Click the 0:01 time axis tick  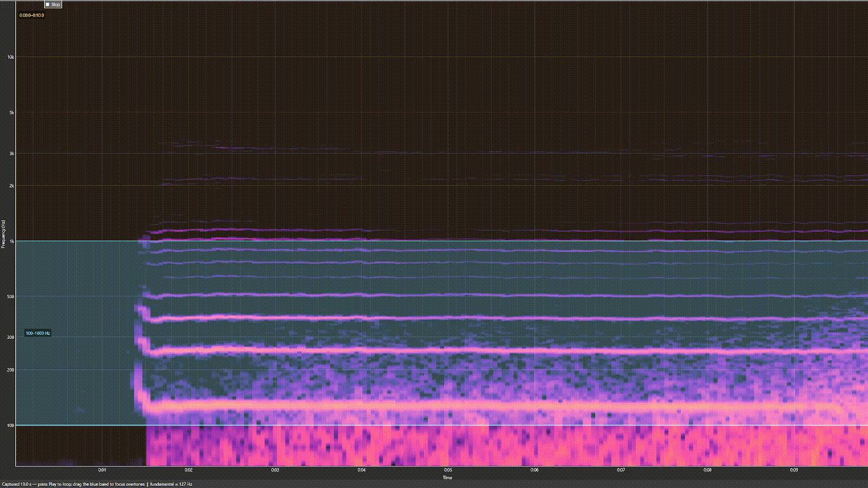tap(102, 470)
